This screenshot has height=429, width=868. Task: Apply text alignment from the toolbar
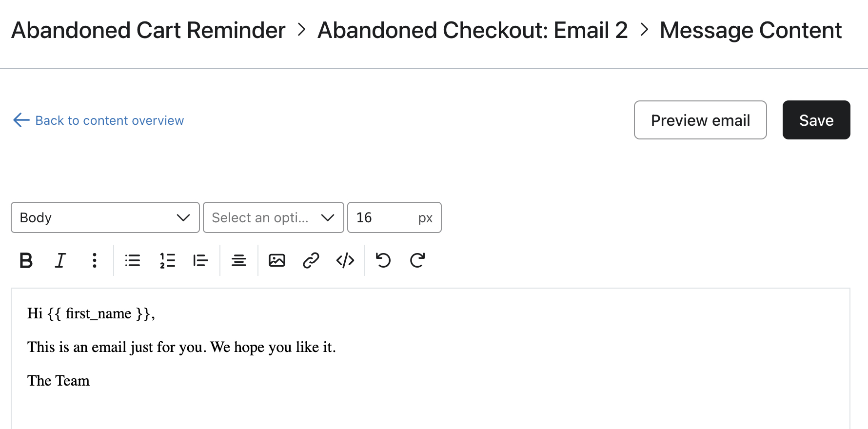238,260
